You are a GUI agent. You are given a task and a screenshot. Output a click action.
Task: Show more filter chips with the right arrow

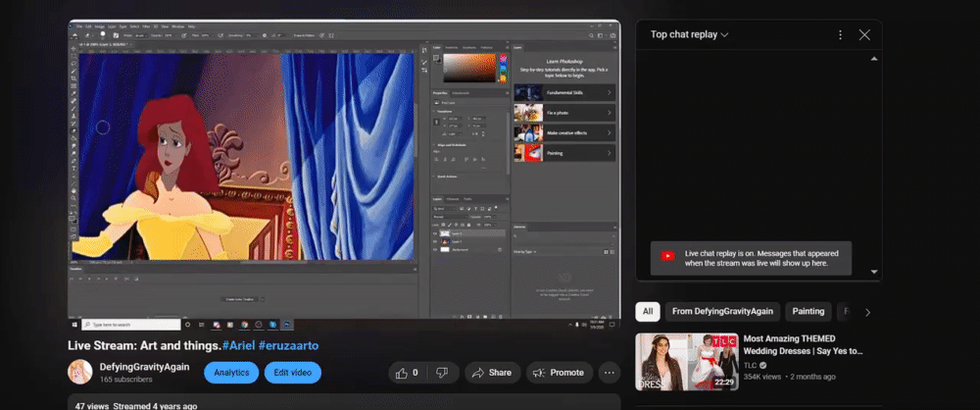867,312
